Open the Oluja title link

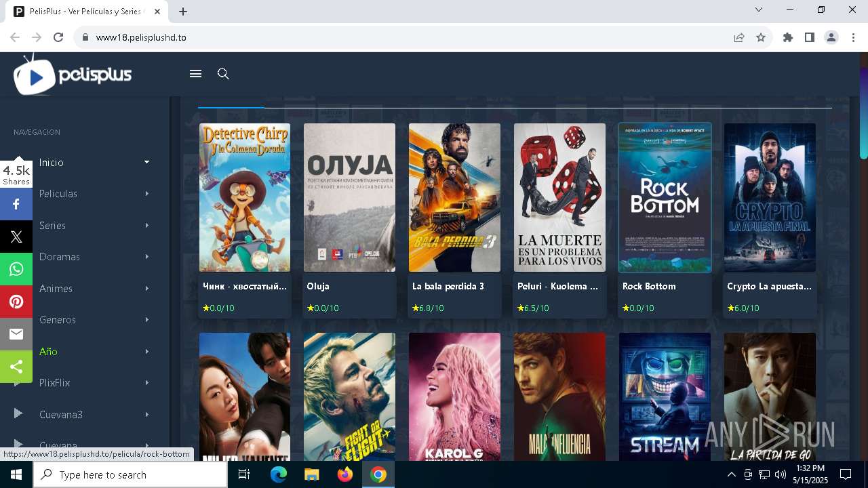tap(318, 286)
